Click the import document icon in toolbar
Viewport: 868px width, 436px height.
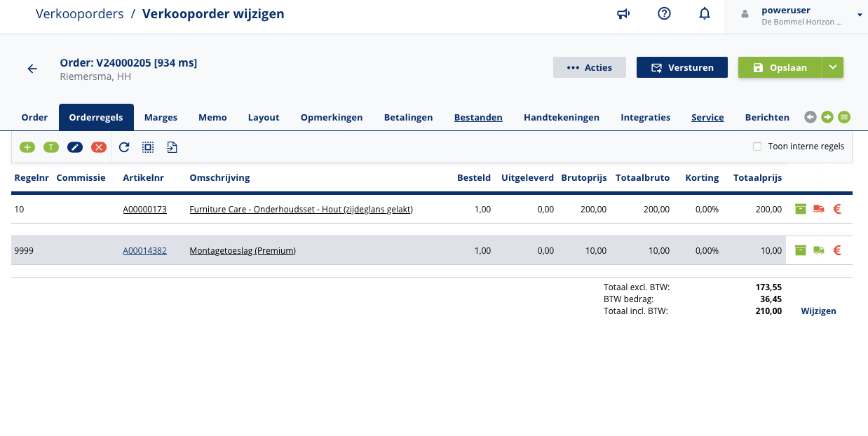pyautogui.click(x=172, y=147)
